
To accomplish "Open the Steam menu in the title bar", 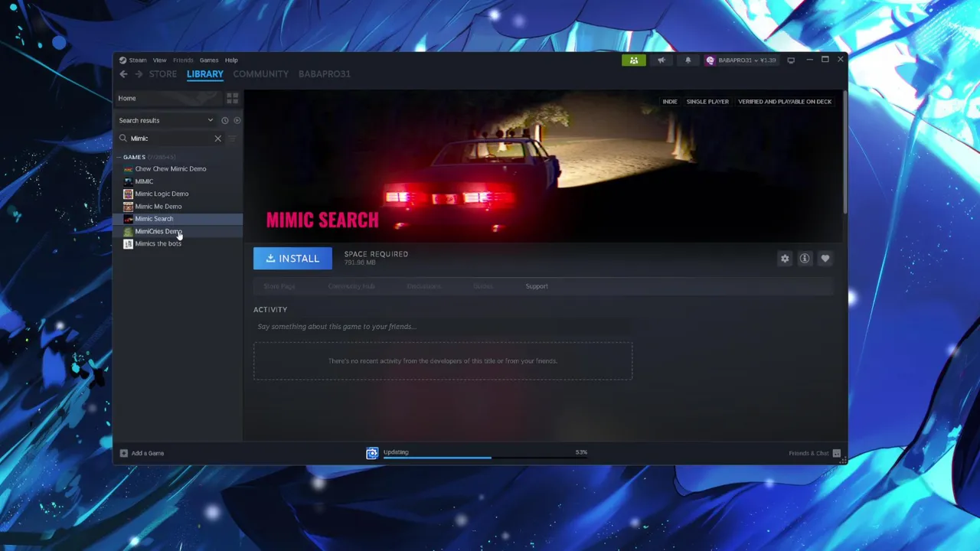I will pyautogui.click(x=138, y=60).
